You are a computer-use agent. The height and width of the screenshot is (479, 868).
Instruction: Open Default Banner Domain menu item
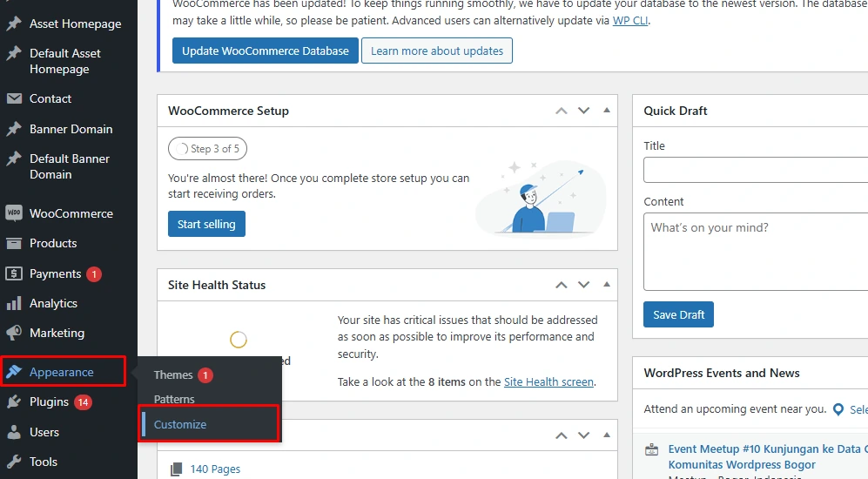coord(69,166)
